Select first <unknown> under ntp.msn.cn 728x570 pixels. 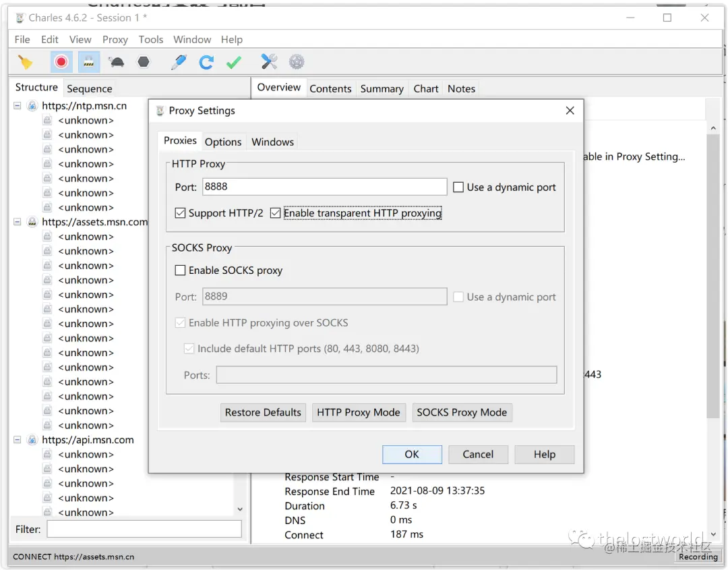pos(86,120)
